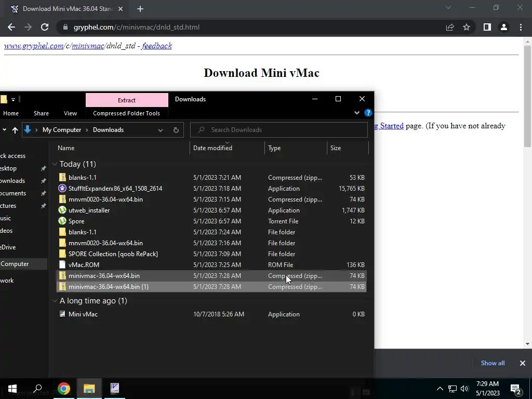Open the Home ribbon tab
This screenshot has width=532, height=399.
pos(11,113)
